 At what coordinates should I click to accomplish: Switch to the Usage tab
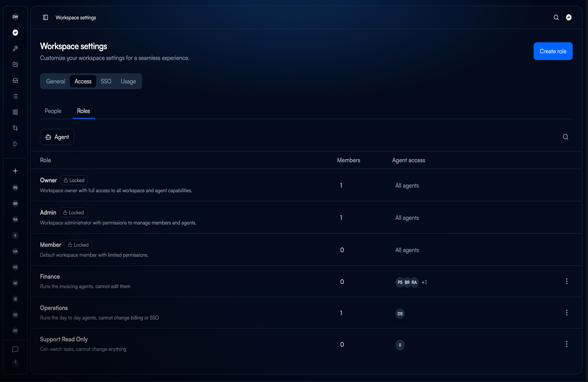pyautogui.click(x=128, y=81)
